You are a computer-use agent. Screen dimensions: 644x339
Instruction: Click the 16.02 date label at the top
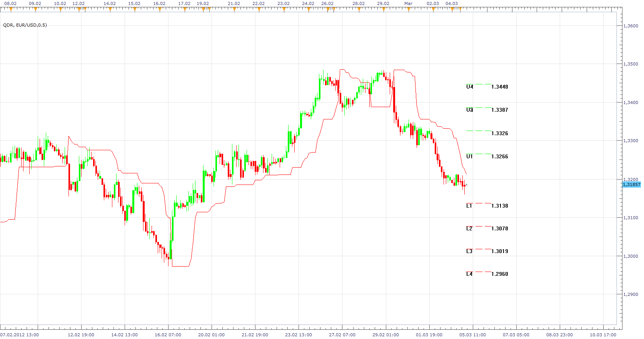[159, 3]
